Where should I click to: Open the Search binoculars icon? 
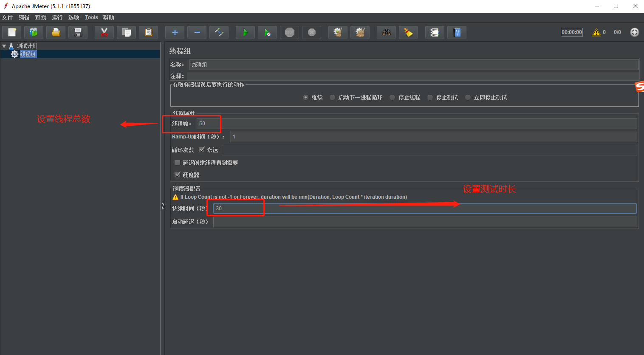coord(386,32)
